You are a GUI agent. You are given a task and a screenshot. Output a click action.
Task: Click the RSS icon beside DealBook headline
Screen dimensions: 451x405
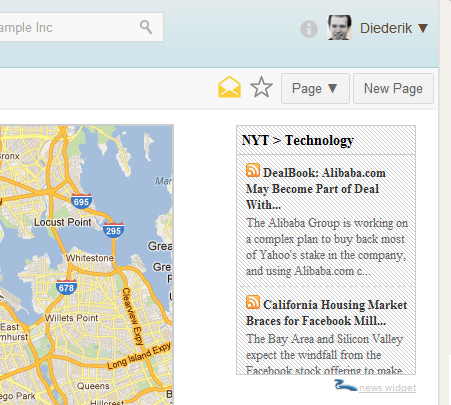coord(253,170)
